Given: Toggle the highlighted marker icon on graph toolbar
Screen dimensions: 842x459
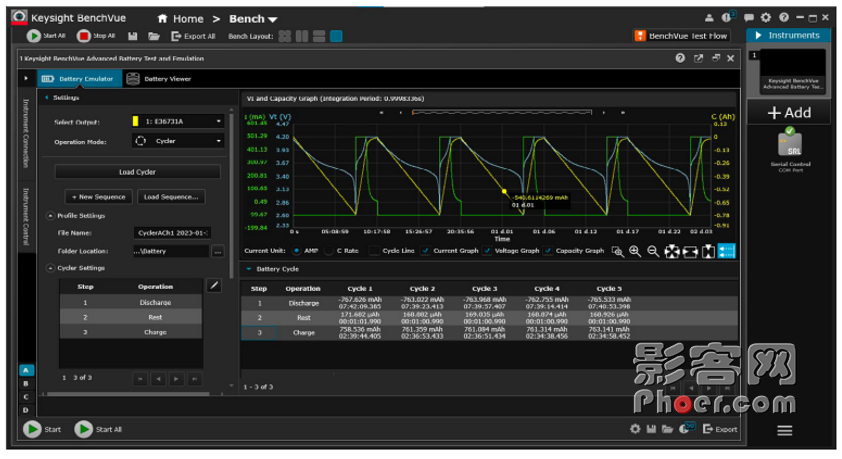Looking at the screenshot, I should (727, 251).
